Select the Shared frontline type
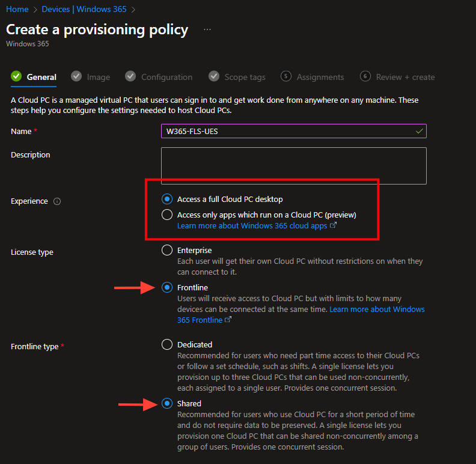 [x=167, y=403]
